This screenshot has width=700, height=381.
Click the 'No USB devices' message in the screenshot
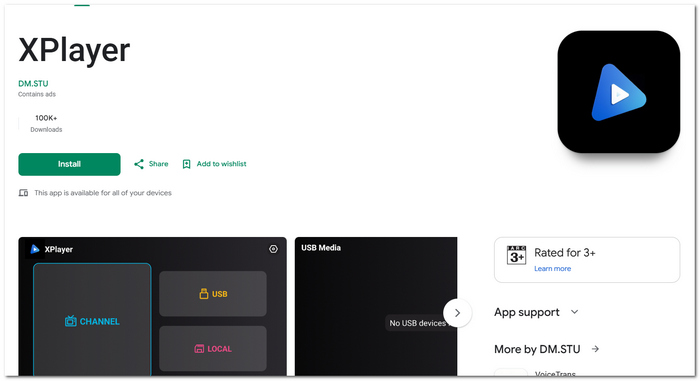pos(418,323)
